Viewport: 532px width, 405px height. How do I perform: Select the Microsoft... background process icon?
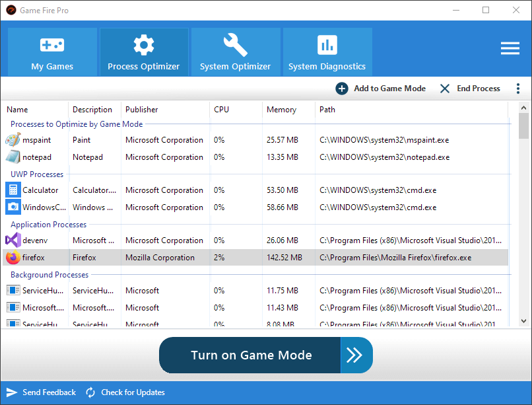coord(13,308)
